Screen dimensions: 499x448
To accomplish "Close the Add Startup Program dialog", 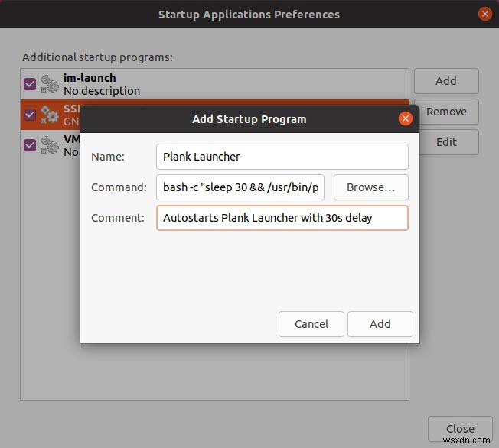I will point(405,118).
